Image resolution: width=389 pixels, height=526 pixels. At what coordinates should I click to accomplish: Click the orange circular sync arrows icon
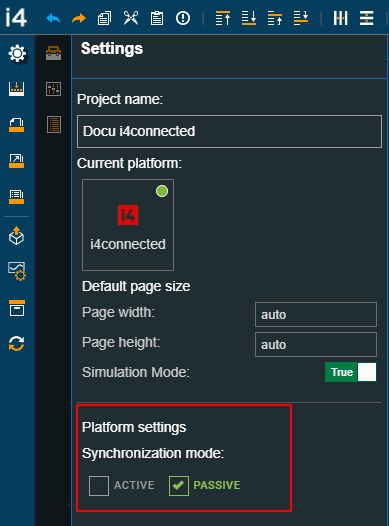click(16, 344)
